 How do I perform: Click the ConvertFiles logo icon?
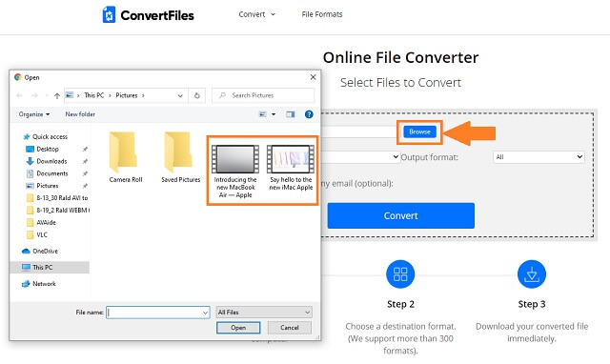[x=109, y=15]
